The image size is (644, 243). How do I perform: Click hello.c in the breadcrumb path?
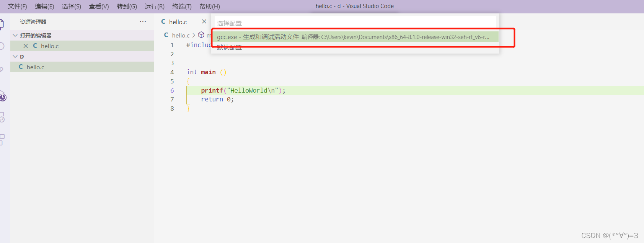pyautogui.click(x=181, y=35)
